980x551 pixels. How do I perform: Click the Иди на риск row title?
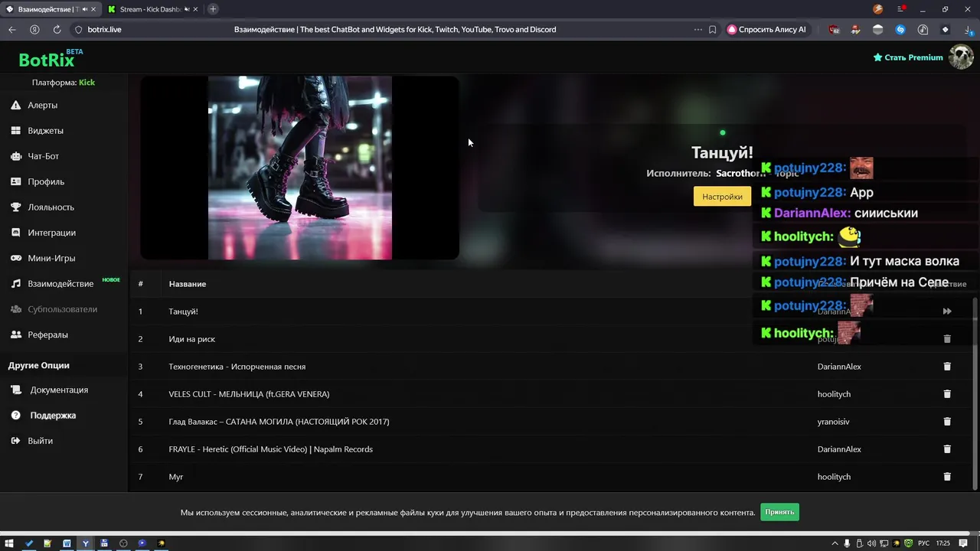tap(191, 339)
